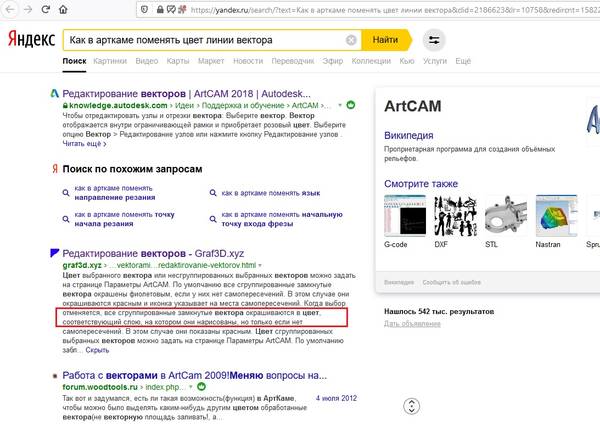Open the shield tracking protection icon
Viewport: 600px width, 426px height.
144,9
